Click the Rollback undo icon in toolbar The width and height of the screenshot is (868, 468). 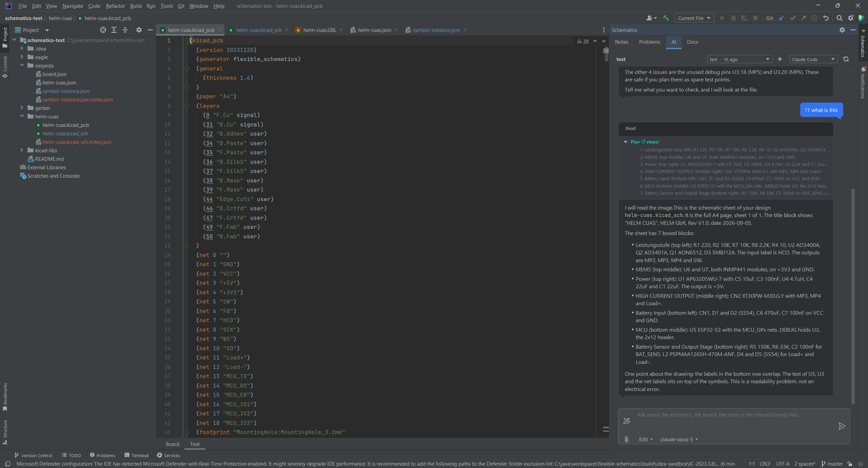pos(826,18)
